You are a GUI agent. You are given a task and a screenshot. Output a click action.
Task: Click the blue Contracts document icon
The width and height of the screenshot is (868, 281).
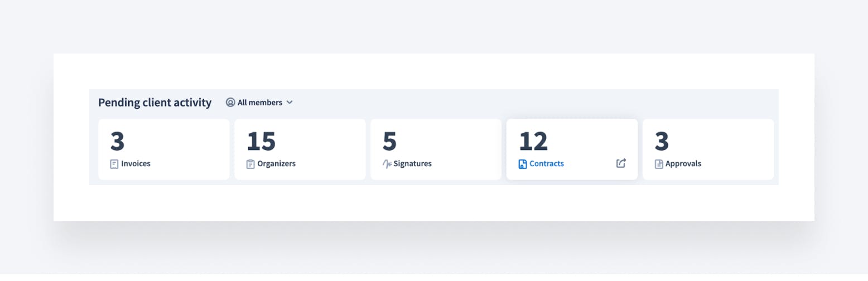pyautogui.click(x=523, y=164)
